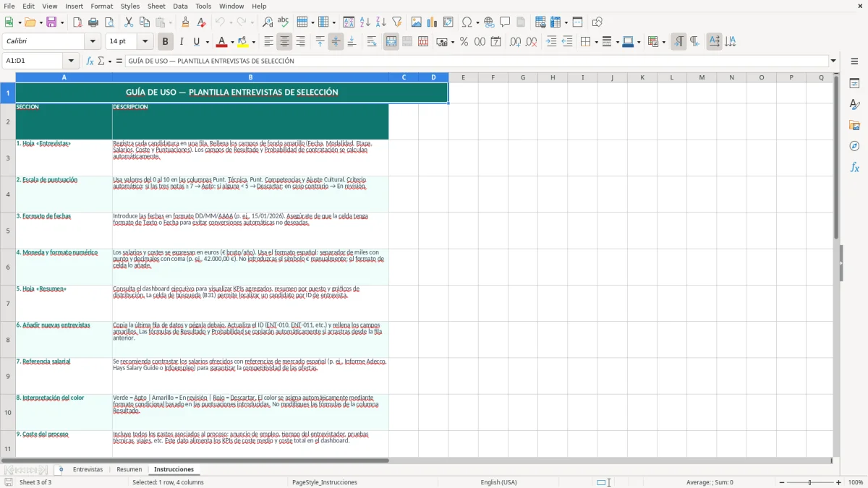
Task: Select row 5 header
Action: (8, 231)
